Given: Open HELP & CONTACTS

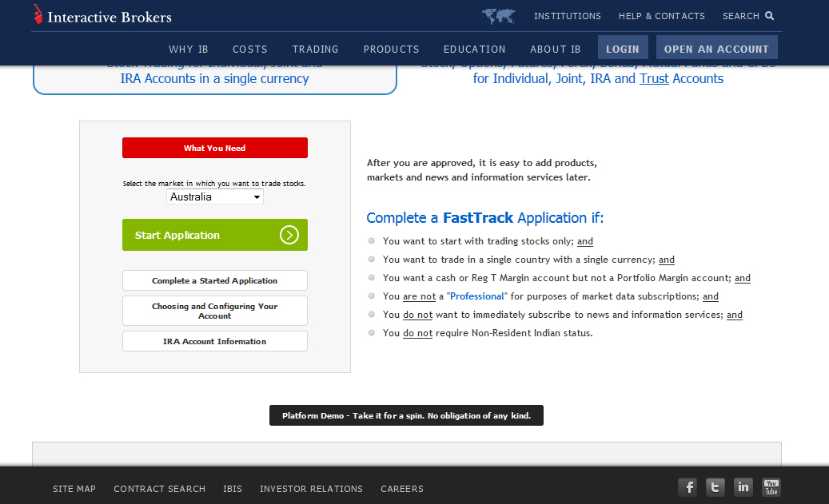Looking at the screenshot, I should click(x=662, y=16).
